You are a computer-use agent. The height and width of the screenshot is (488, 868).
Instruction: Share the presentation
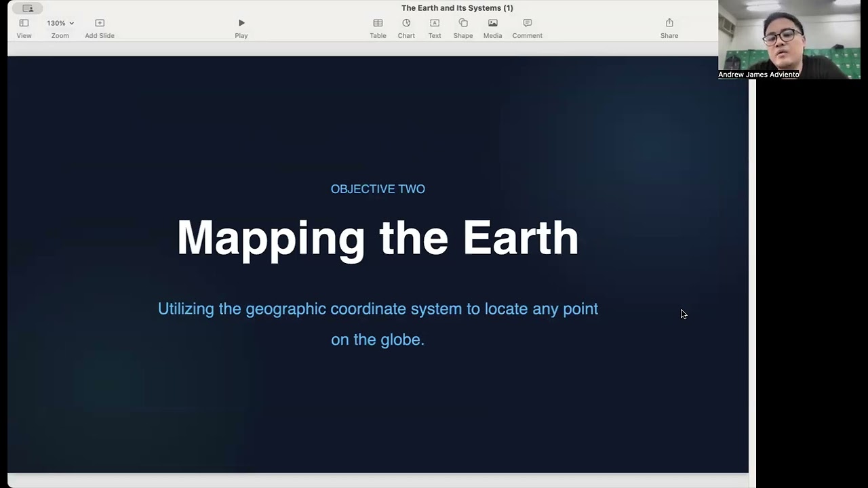point(669,28)
